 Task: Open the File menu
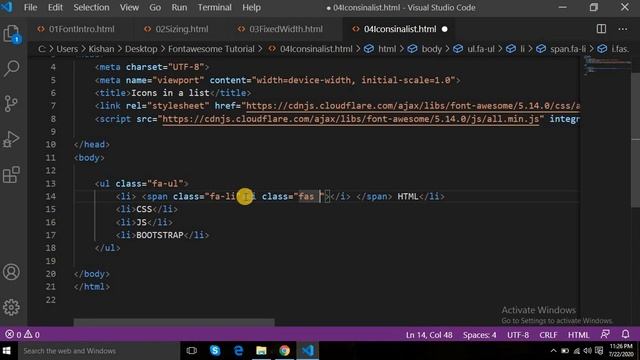(x=31, y=7)
